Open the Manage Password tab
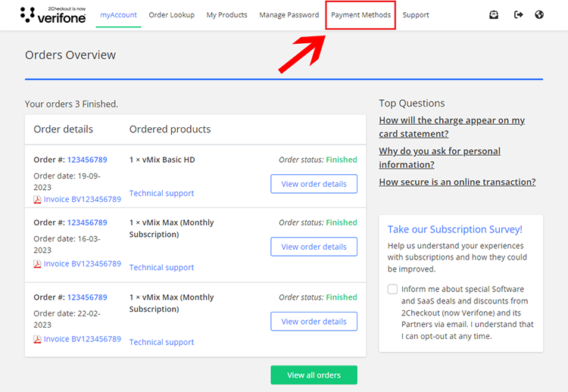 (289, 15)
